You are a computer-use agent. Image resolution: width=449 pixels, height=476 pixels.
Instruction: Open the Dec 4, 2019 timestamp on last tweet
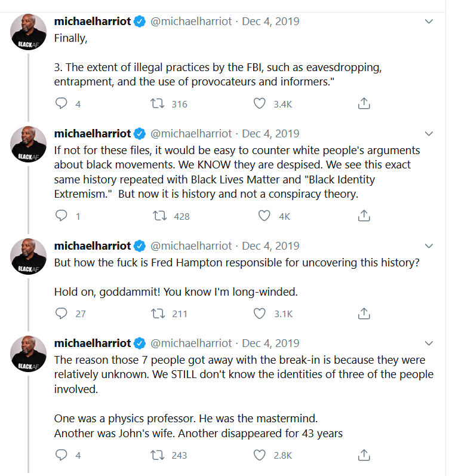(x=270, y=343)
